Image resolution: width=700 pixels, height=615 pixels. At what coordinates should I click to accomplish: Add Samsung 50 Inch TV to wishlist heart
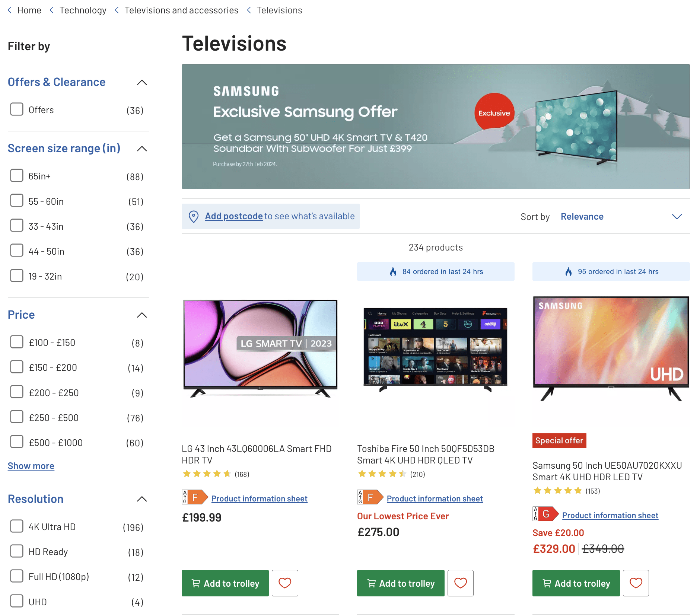tap(636, 583)
